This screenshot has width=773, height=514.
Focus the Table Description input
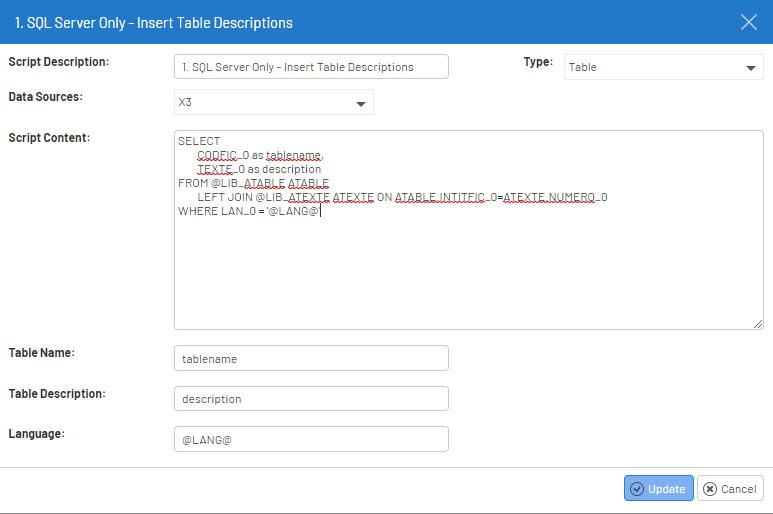point(311,398)
